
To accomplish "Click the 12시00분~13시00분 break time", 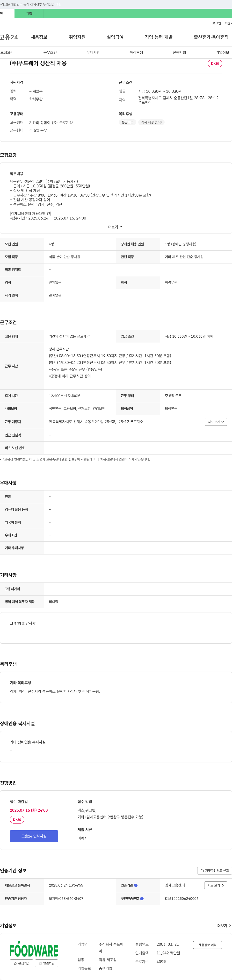I will pos(64,396).
